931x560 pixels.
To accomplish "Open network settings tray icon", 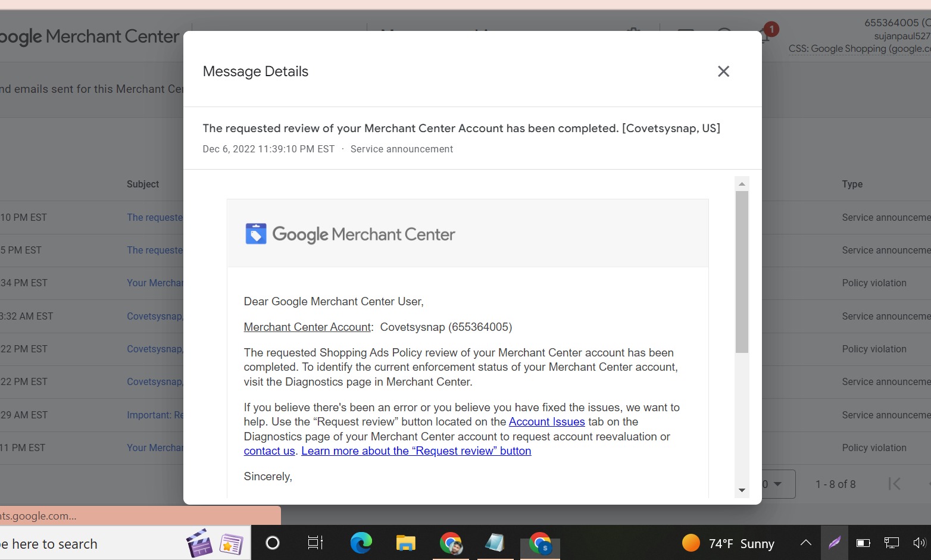I will 892,543.
